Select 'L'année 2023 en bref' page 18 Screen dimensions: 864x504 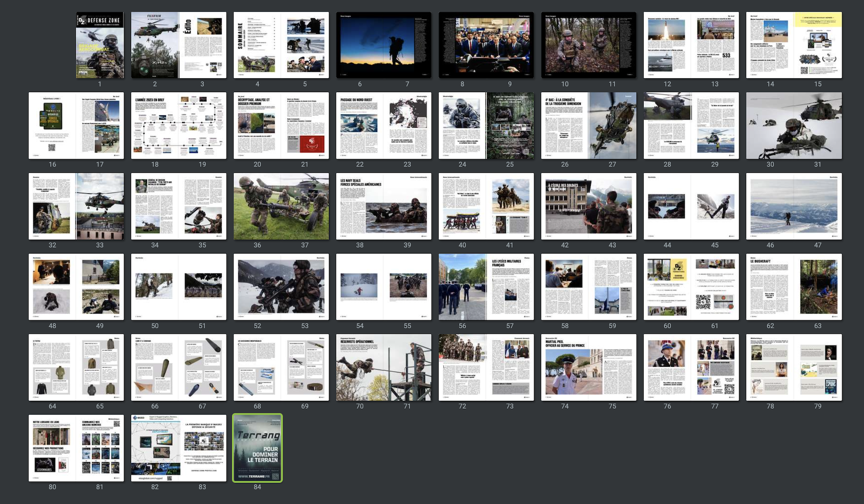[154, 126]
